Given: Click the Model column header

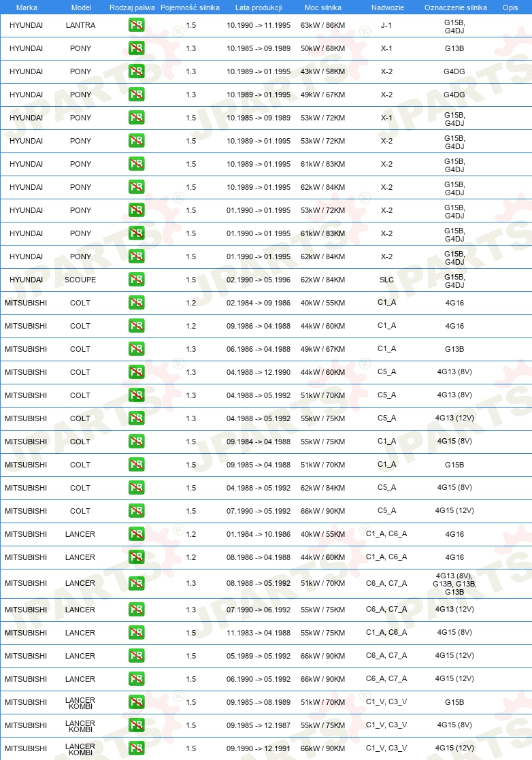Looking at the screenshot, I should tap(81, 7).
